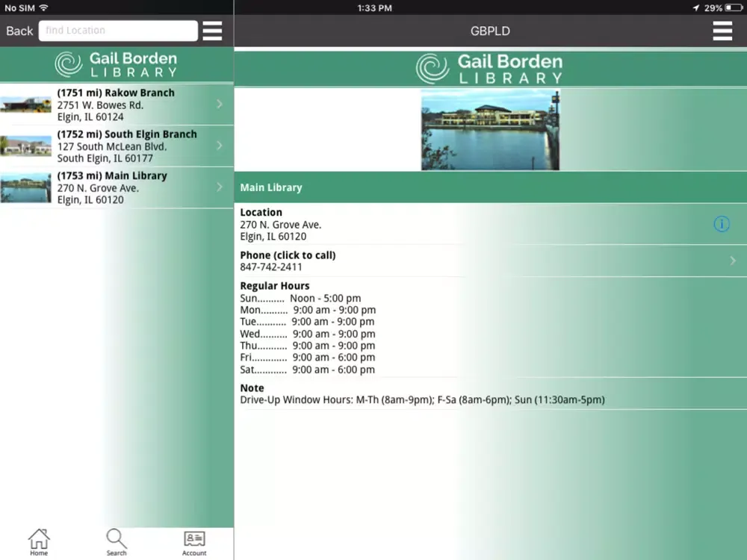Screen dimensions: 747x560
Task: Expand the Main Library row chevron
Action: (219, 187)
